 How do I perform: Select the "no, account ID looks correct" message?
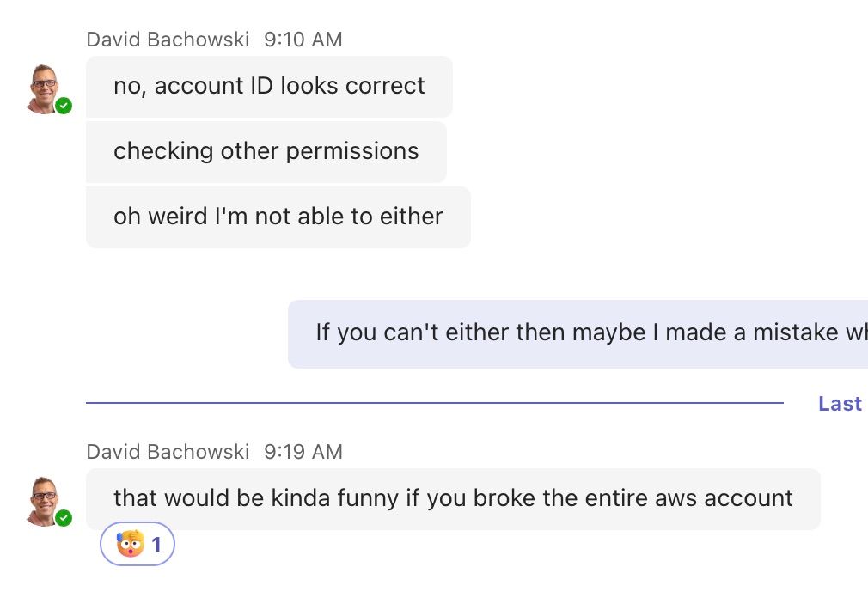[x=269, y=87]
